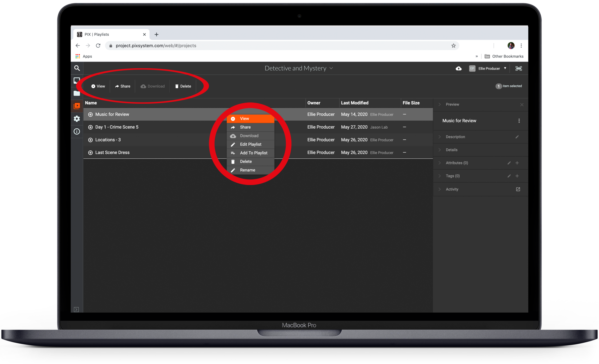599x364 pixels.
Task: Click the Share toolbar button
Action: point(123,86)
